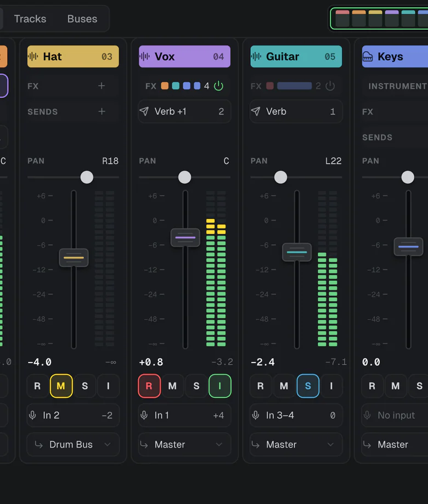428x504 pixels.
Task: Add an FX to the Hat track
Action: pyautogui.click(x=102, y=86)
